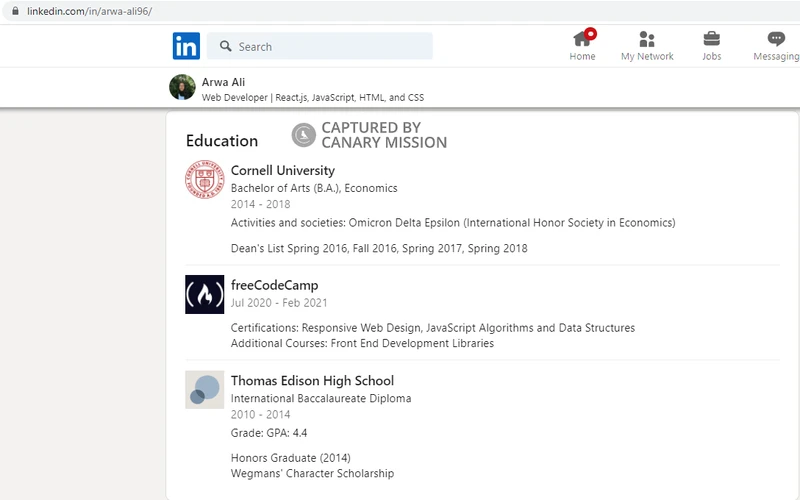Click the Web Developer headline text
Image resolution: width=800 pixels, height=500 pixels.
[x=313, y=97]
